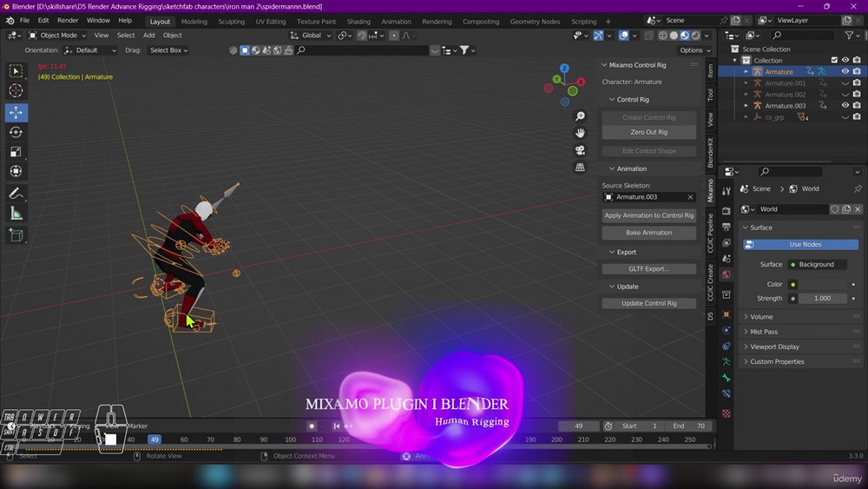Switch to the Shading workspace tab
Image resolution: width=868 pixels, height=489 pixels.
click(x=358, y=22)
